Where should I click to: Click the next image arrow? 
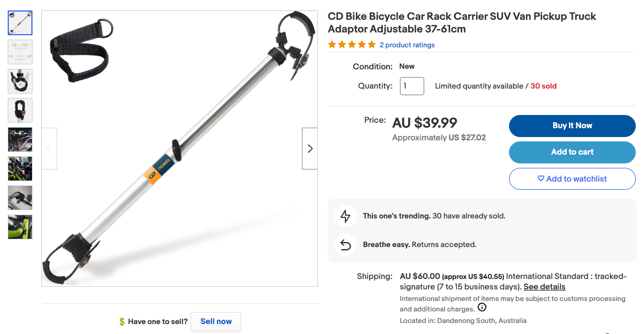[310, 149]
